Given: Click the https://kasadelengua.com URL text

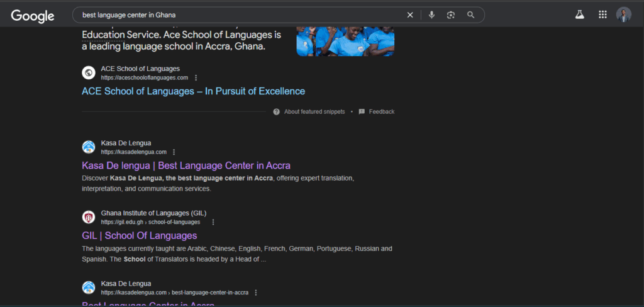Looking at the screenshot, I should click(x=134, y=152).
